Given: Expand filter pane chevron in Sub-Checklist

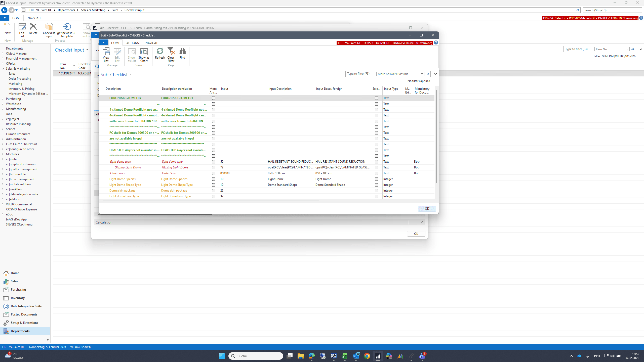Looking at the screenshot, I should pyautogui.click(x=435, y=74).
